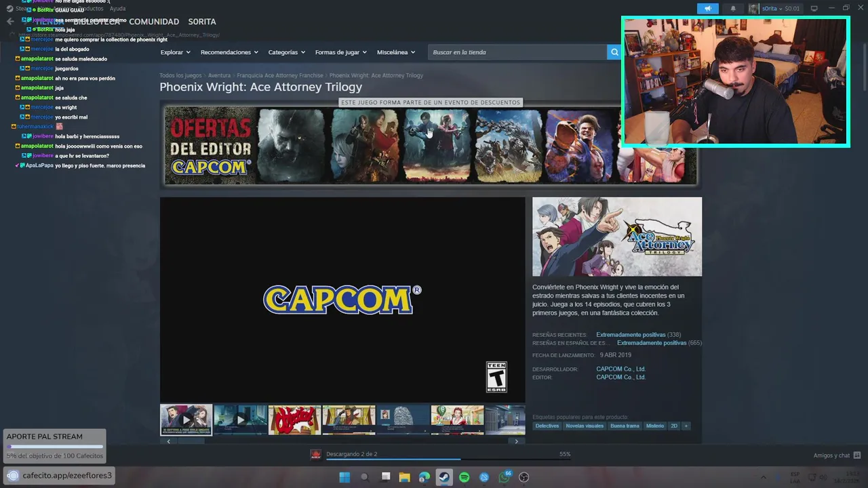The height and width of the screenshot is (488, 868).
Task: Expand the Recomendaciones dropdown
Action: (x=229, y=52)
